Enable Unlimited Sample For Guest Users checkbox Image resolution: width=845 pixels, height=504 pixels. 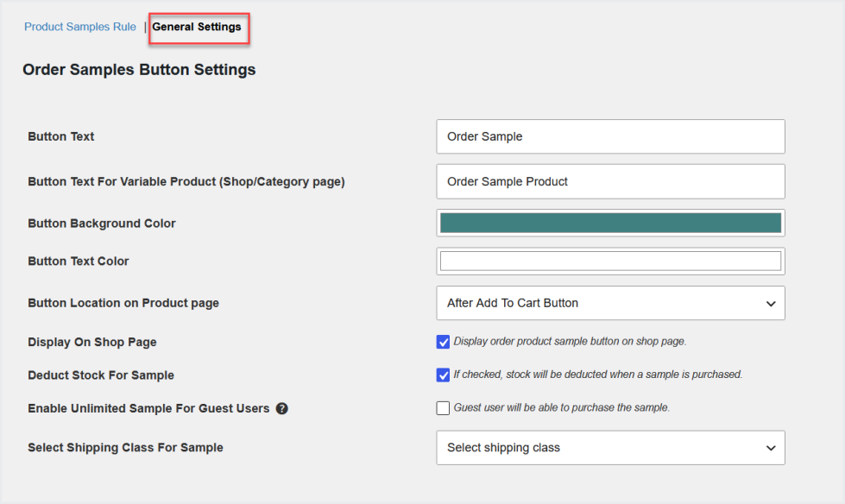tap(443, 408)
